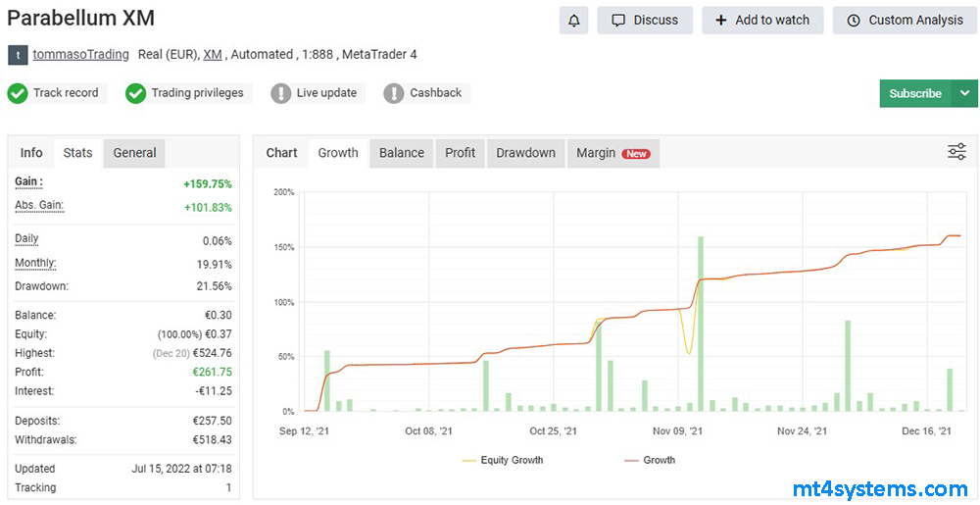Expand the Subscribe dropdown arrow

964,93
